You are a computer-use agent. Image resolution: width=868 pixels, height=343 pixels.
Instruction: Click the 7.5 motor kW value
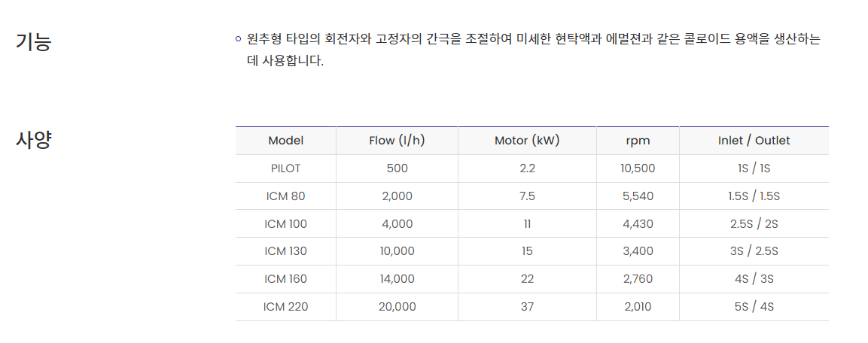point(527,196)
